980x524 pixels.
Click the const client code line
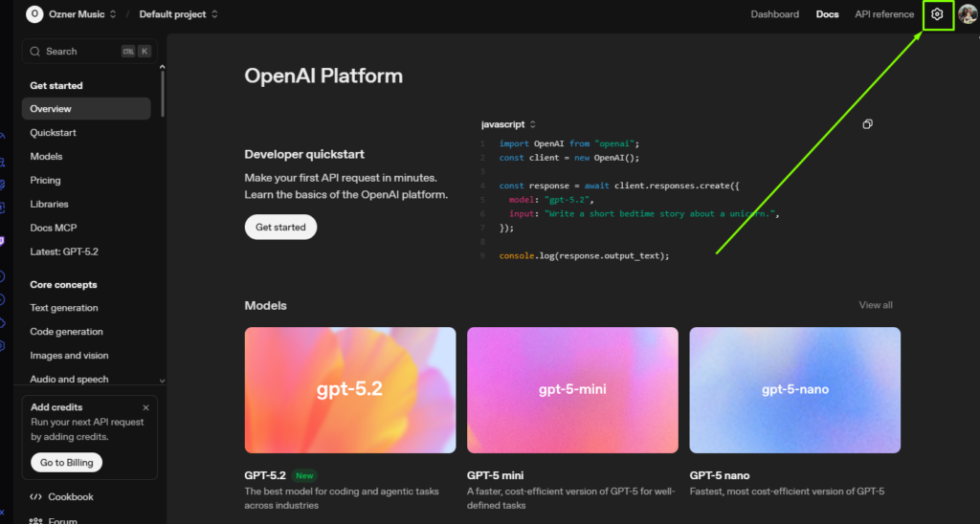[x=569, y=158]
